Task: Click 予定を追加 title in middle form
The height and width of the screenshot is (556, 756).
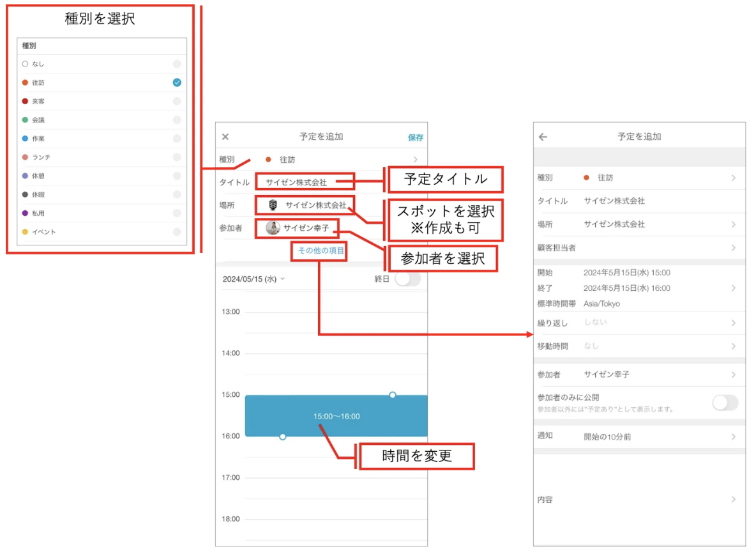Action: (x=321, y=137)
